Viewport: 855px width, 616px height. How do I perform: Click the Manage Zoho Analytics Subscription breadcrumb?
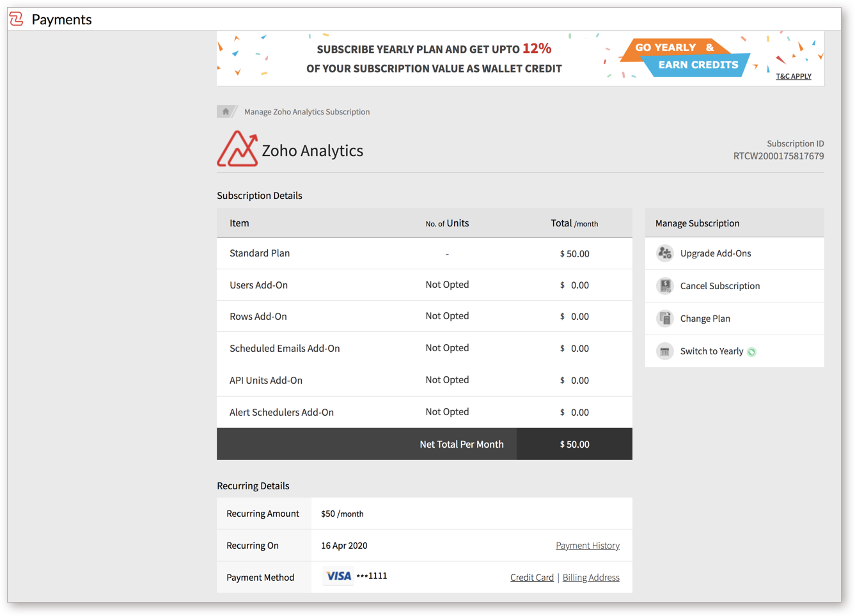coord(306,111)
